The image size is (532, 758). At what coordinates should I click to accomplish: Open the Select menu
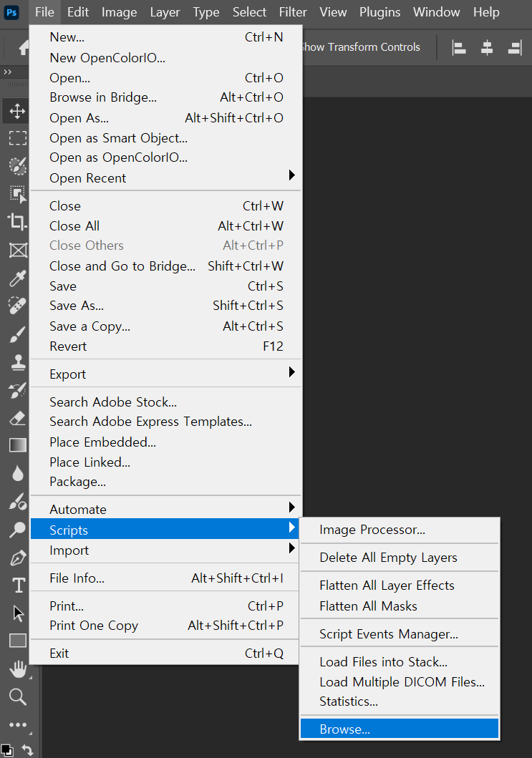(x=250, y=12)
